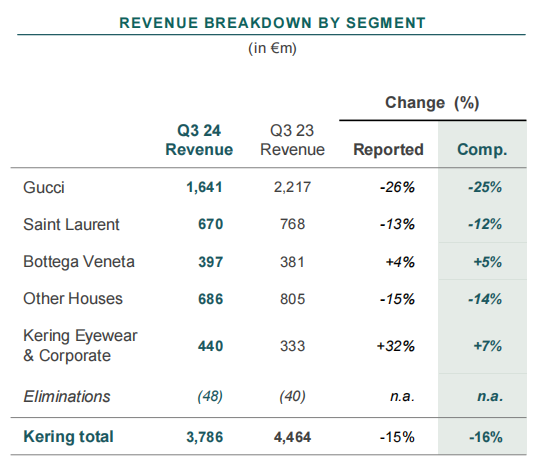Select Kering Eyewear & Corporate label

pos(80,346)
